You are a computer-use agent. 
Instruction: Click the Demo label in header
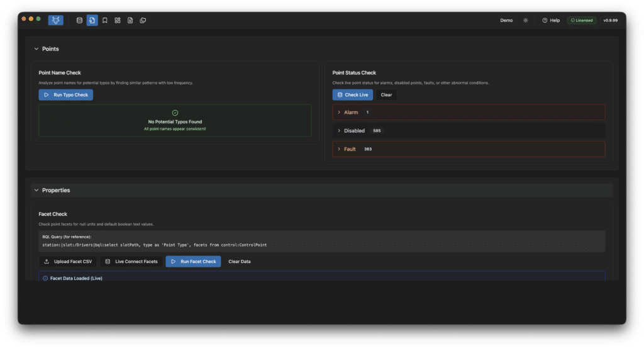coord(506,20)
